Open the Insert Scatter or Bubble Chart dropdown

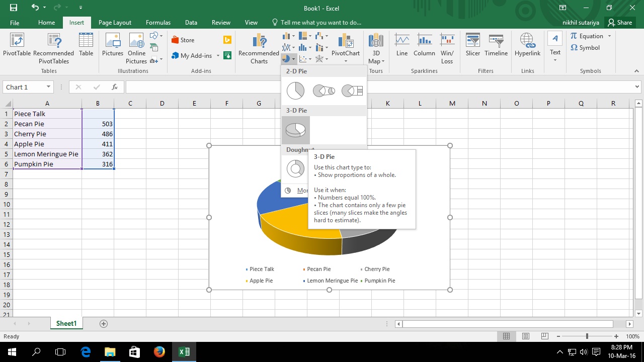click(x=305, y=59)
